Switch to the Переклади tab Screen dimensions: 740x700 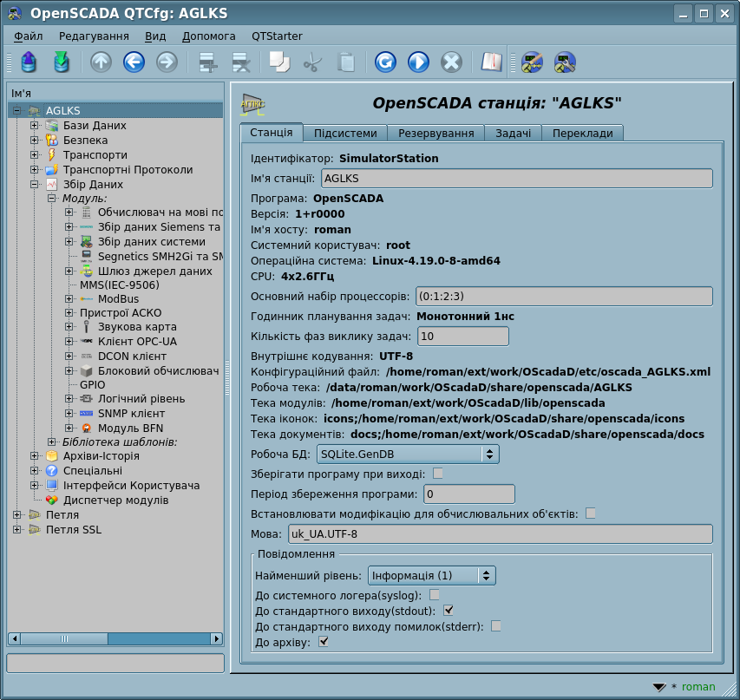point(583,133)
